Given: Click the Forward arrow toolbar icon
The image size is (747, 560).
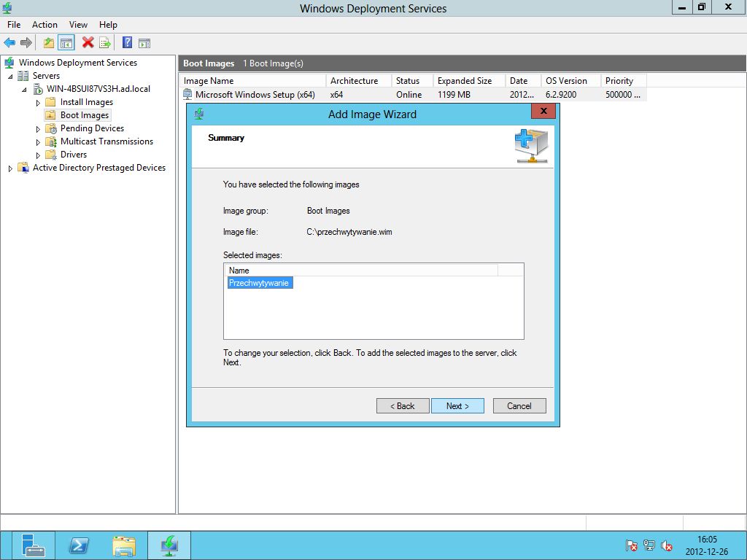Looking at the screenshot, I should click(x=26, y=43).
